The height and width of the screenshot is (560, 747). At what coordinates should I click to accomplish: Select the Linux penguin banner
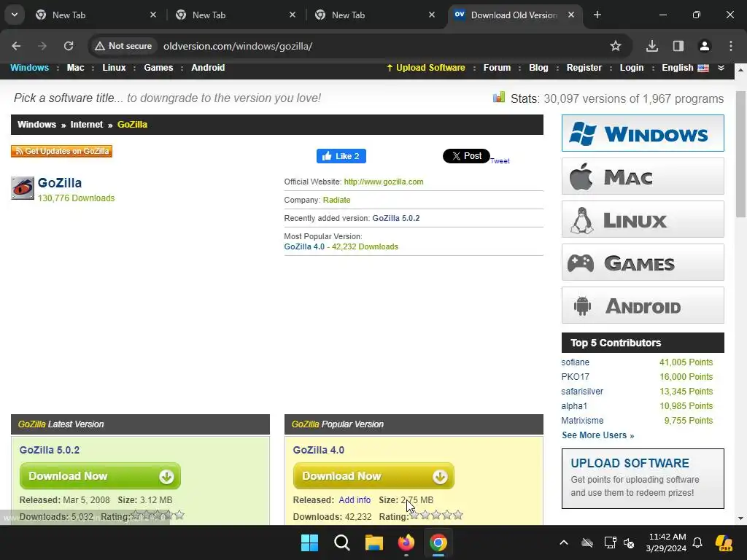pyautogui.click(x=643, y=219)
